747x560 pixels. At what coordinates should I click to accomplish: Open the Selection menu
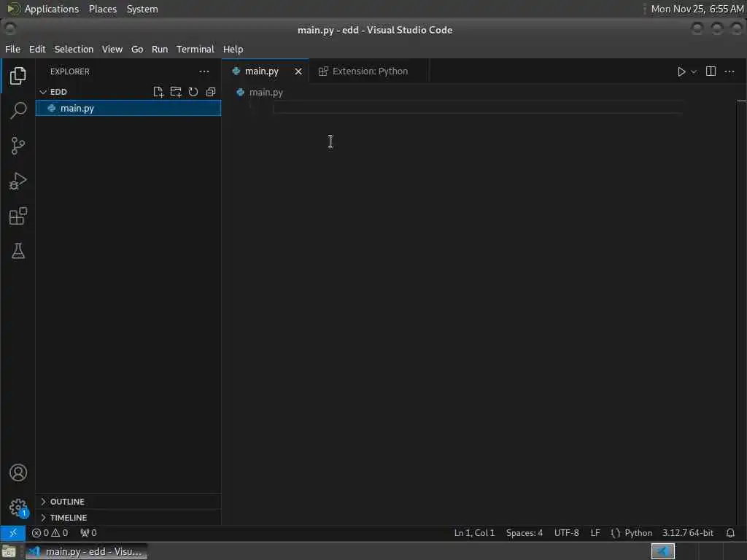74,49
